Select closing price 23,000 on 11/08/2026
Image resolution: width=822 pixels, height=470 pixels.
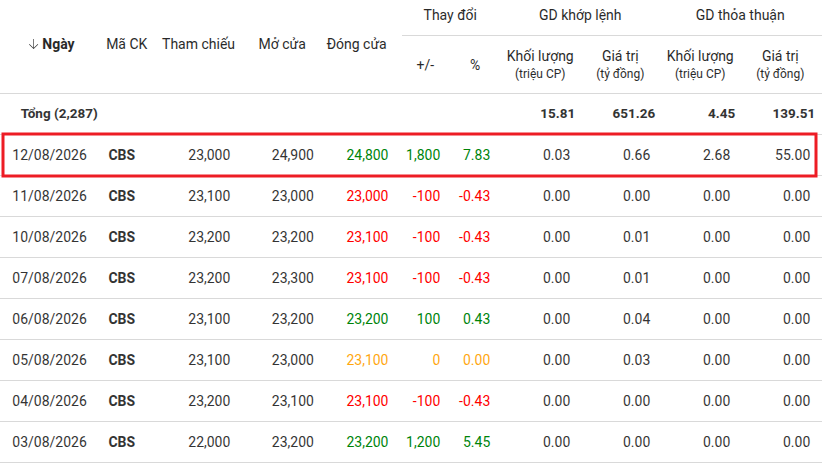point(367,196)
